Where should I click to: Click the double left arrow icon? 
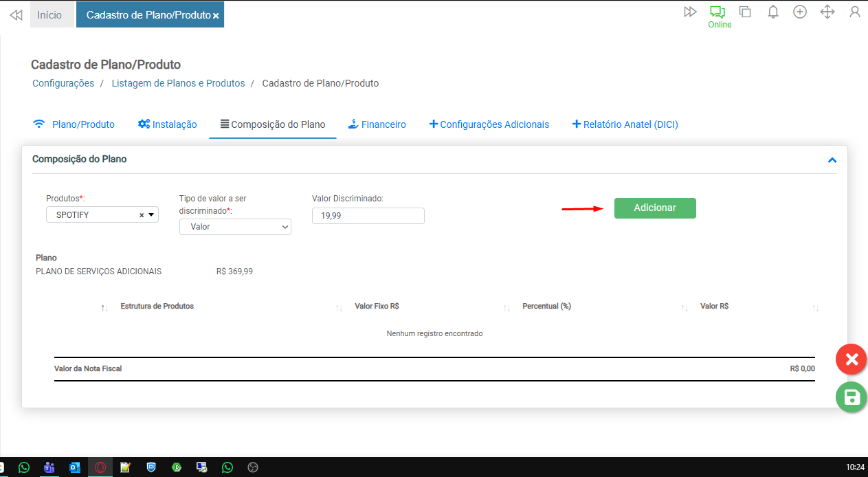point(16,14)
